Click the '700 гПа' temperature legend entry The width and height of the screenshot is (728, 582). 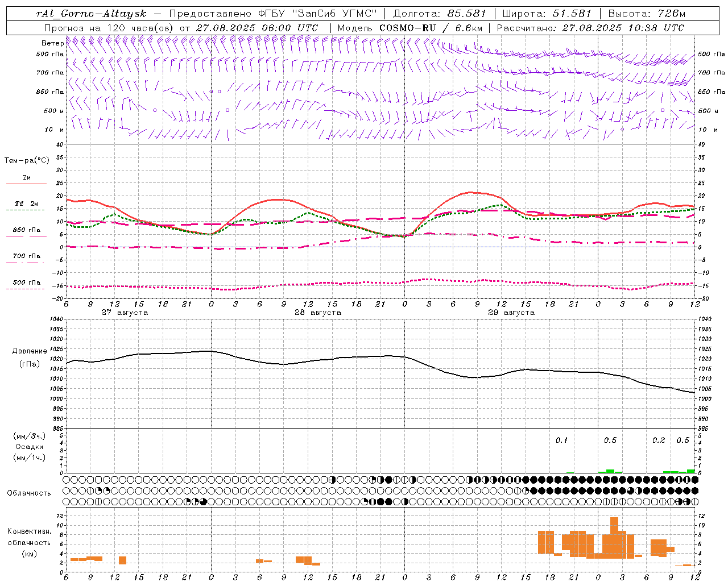27,256
